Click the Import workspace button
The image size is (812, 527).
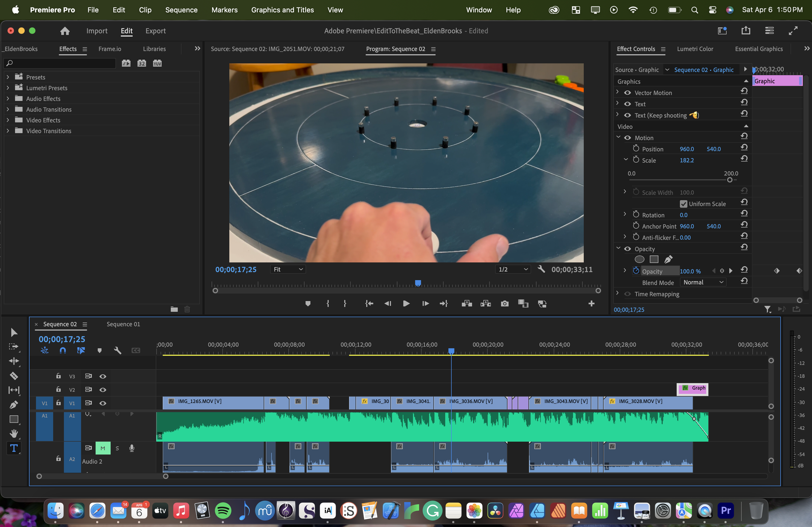point(97,31)
